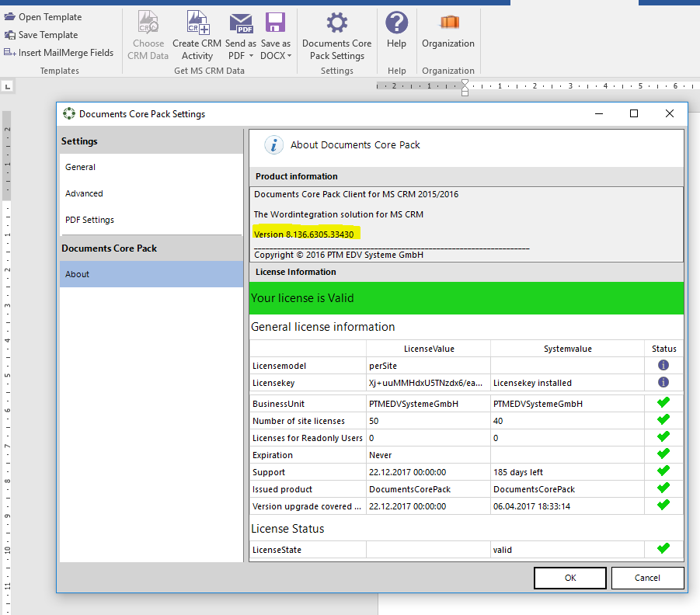Click the 'perSite' Licensemodel value cell
The image size is (700, 615).
point(428,366)
